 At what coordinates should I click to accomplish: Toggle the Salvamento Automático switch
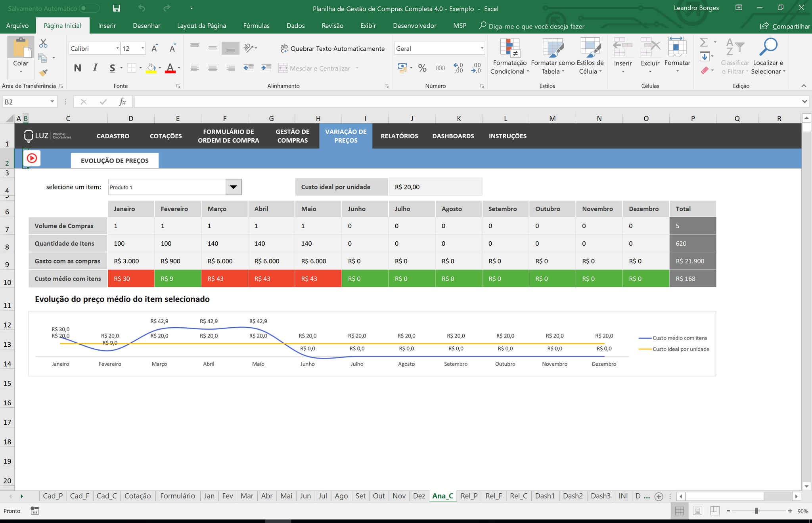[x=89, y=8]
